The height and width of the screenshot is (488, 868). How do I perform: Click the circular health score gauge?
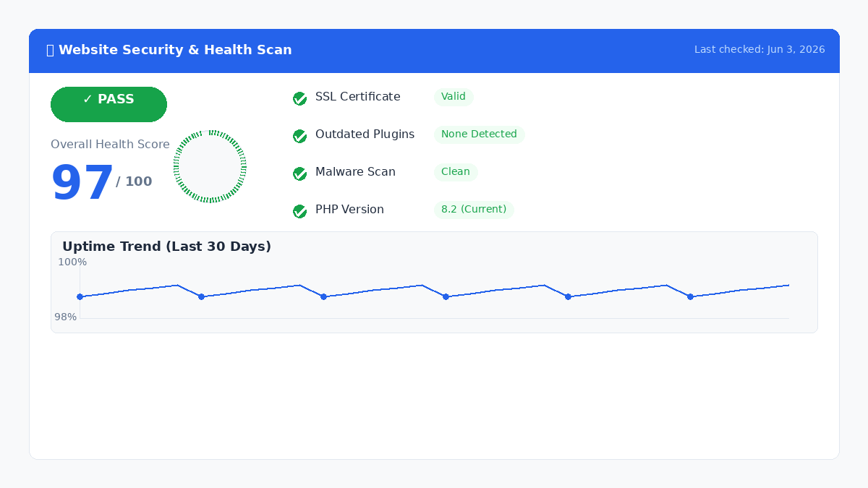coord(210,166)
